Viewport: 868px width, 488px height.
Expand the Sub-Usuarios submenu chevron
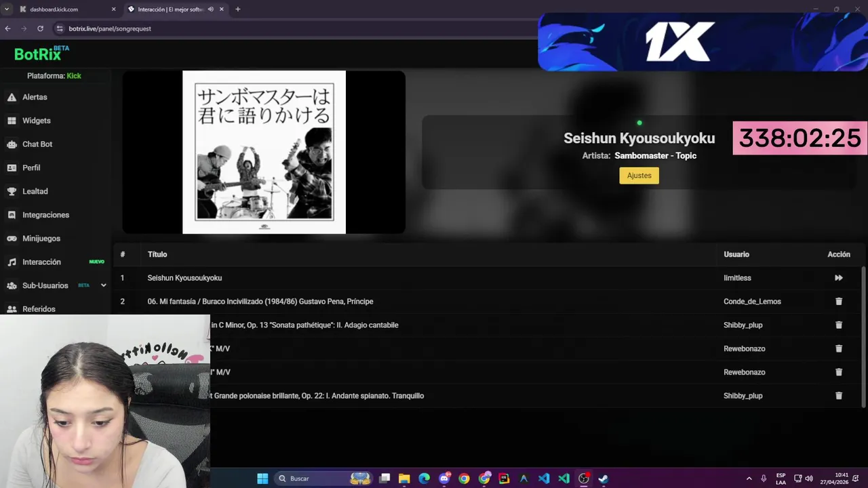[103, 285]
